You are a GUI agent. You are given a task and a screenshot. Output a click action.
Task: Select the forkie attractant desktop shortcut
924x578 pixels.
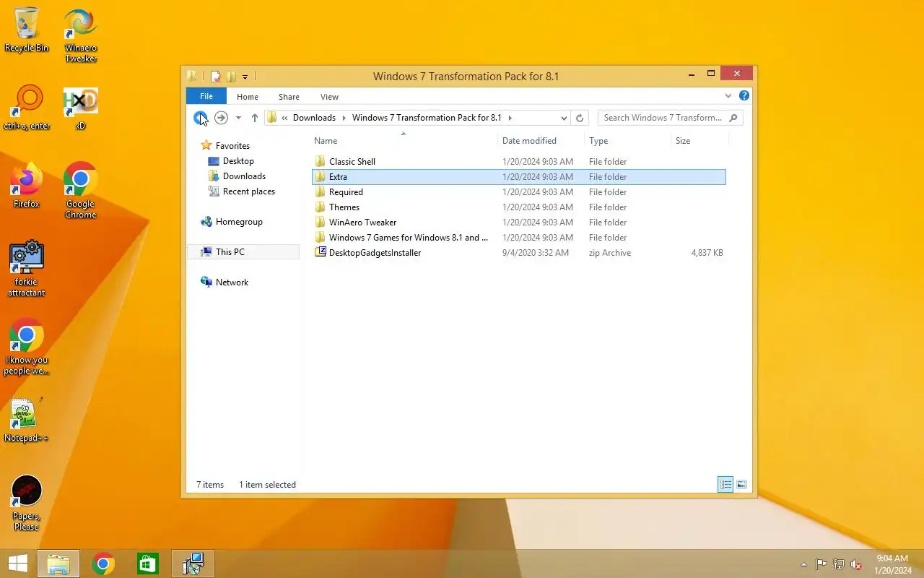[x=27, y=269]
